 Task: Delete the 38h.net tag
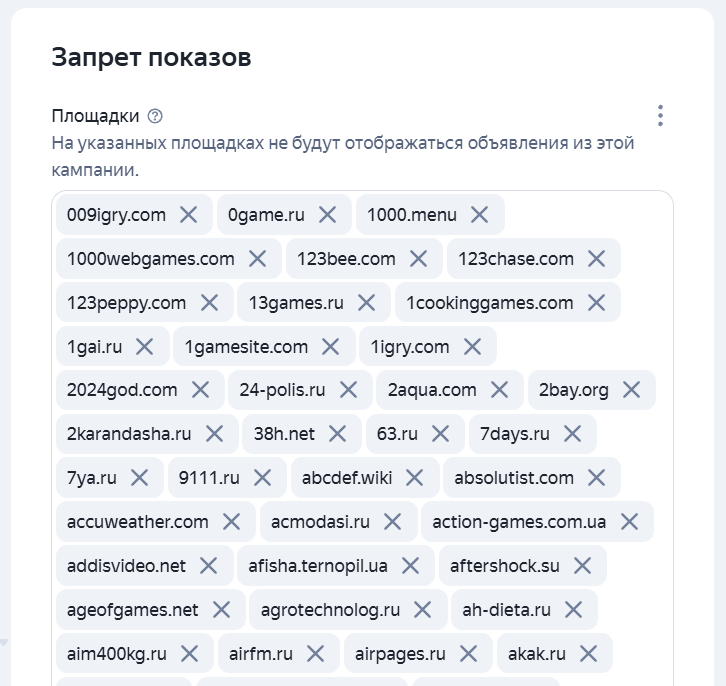point(337,434)
